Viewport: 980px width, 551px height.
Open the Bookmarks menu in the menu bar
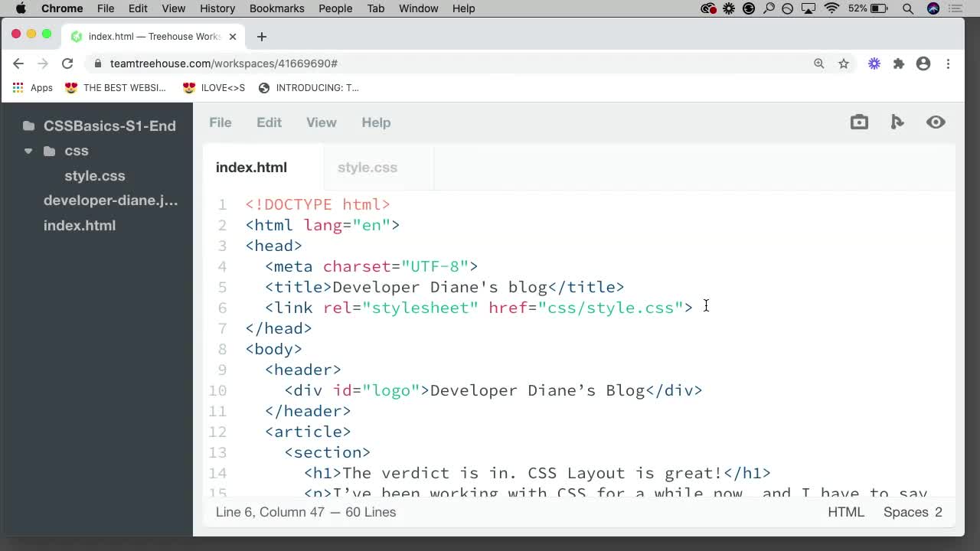click(x=276, y=8)
